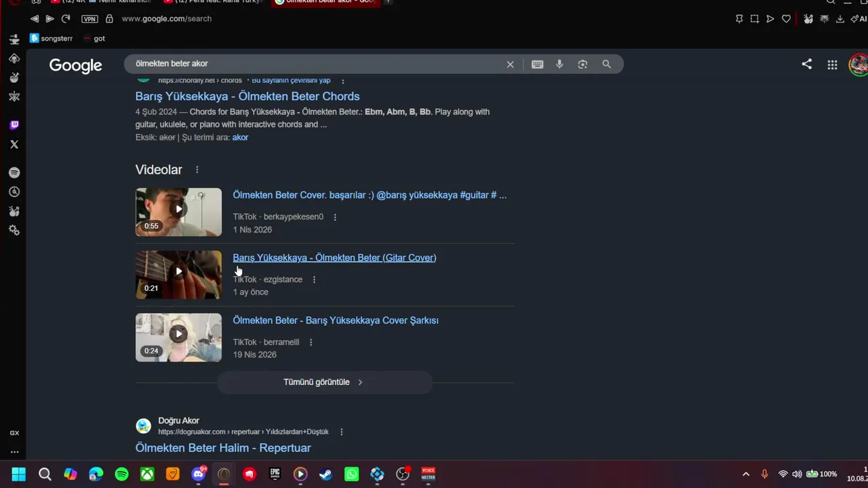This screenshot has width=868, height=488.
Task: Click the www.google.com/search address field
Action: point(167,19)
